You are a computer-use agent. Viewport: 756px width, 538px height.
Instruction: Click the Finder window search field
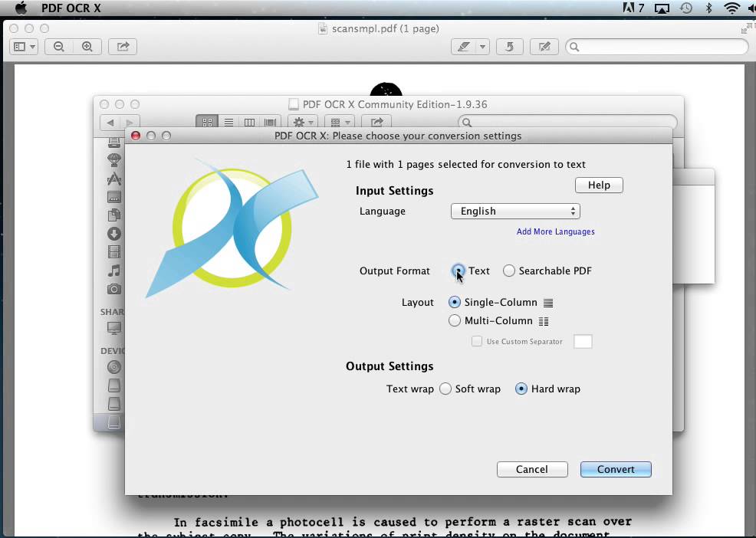click(x=567, y=123)
